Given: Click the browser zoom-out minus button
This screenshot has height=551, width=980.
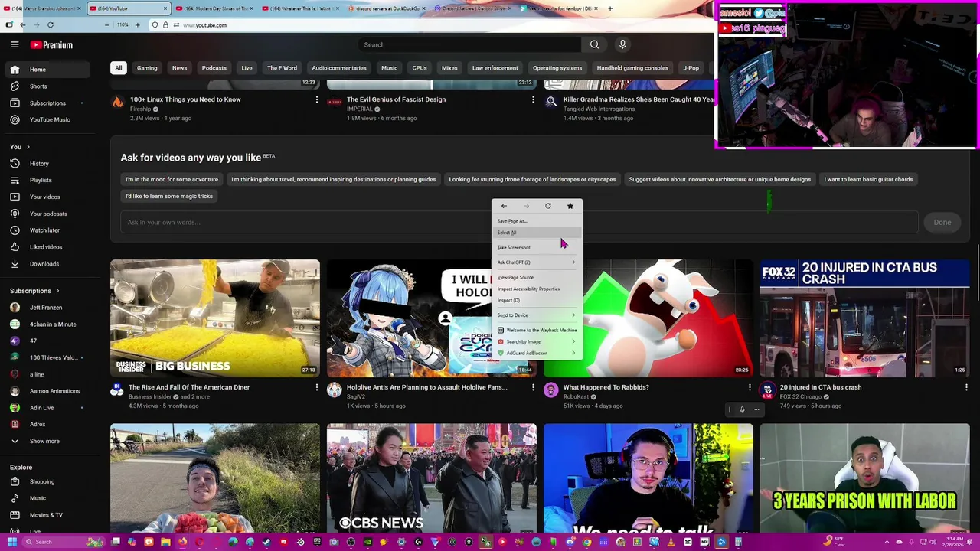Looking at the screenshot, I should (x=107, y=24).
